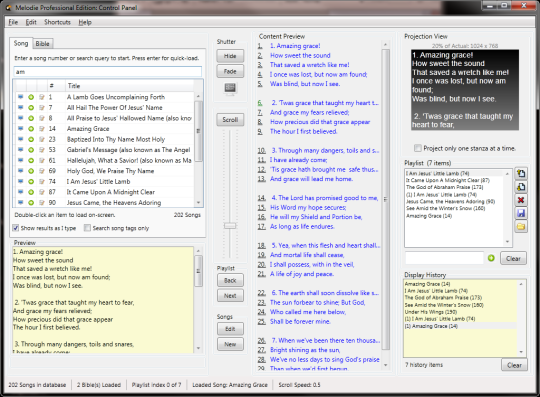Click the Songs Edit button

(230, 329)
